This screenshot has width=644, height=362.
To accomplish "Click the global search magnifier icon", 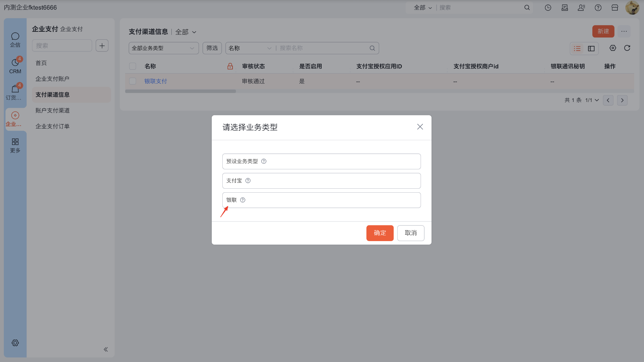I will 527,7.
